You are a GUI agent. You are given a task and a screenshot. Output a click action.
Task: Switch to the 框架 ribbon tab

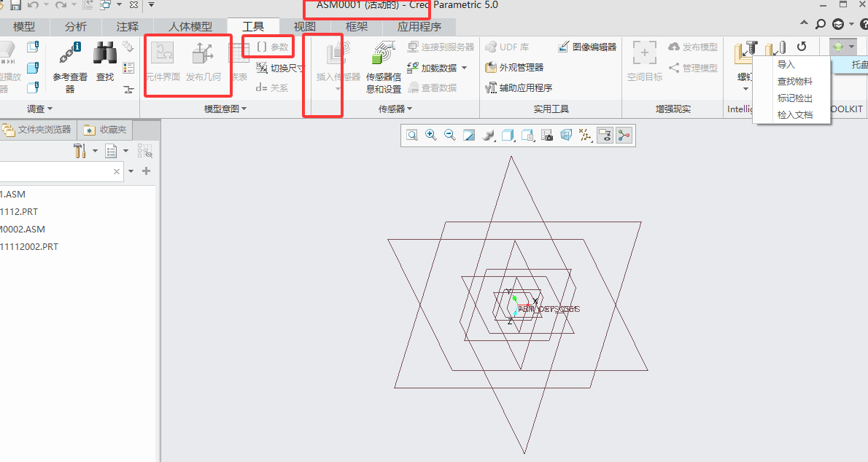(x=357, y=26)
